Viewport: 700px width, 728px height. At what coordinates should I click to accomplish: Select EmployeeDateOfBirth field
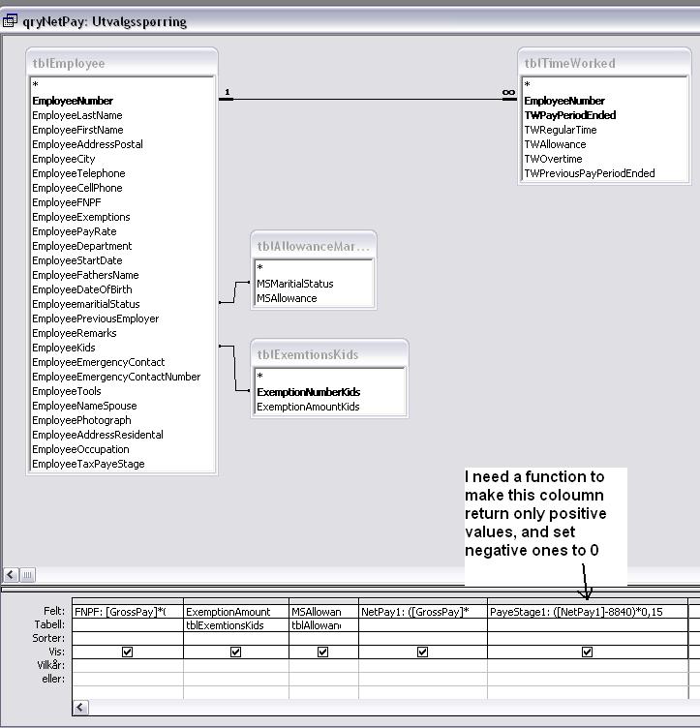tap(122, 289)
